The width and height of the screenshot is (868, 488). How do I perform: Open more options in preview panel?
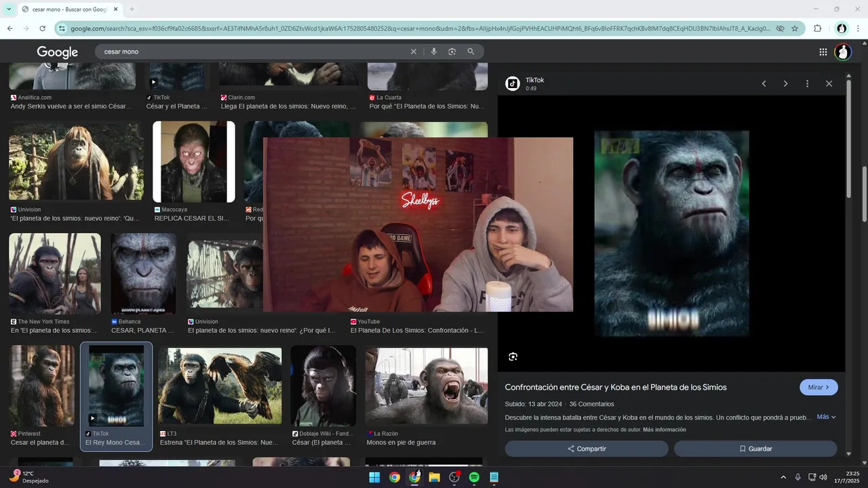pyautogui.click(x=807, y=83)
